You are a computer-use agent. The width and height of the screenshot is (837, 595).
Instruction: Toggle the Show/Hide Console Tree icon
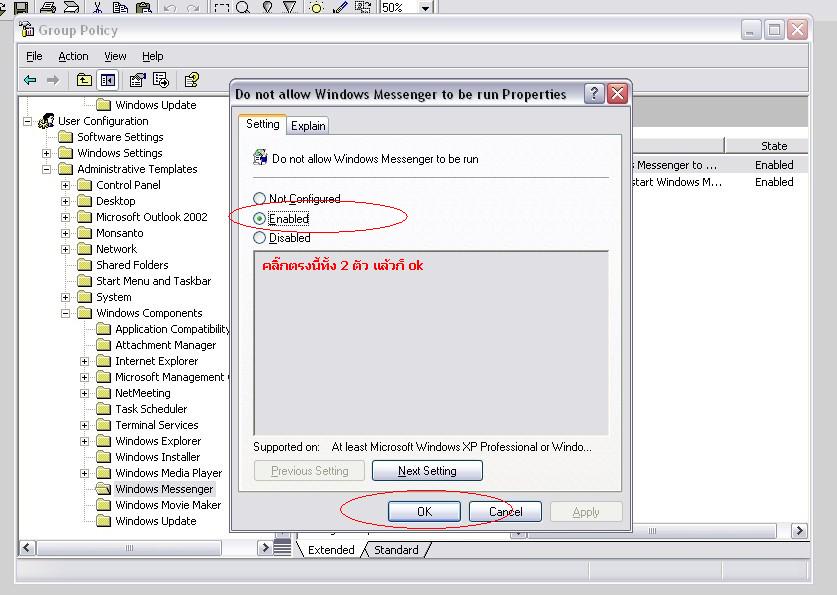coord(108,80)
